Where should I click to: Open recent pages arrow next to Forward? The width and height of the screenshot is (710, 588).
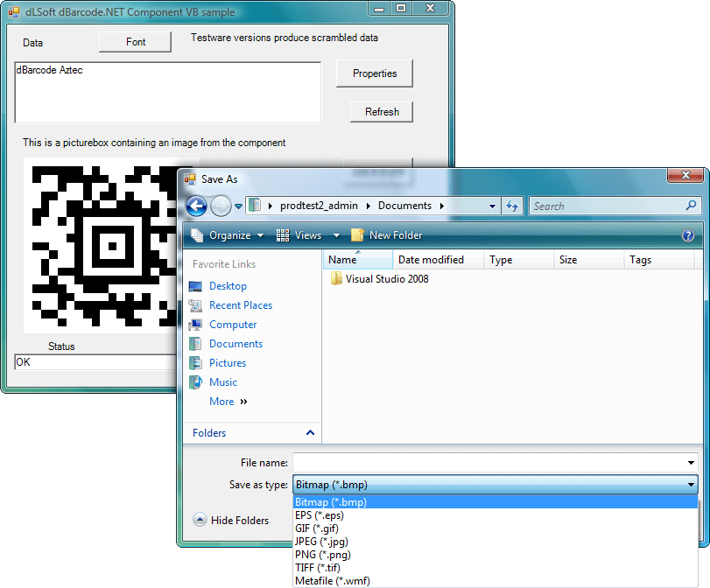pos(238,206)
